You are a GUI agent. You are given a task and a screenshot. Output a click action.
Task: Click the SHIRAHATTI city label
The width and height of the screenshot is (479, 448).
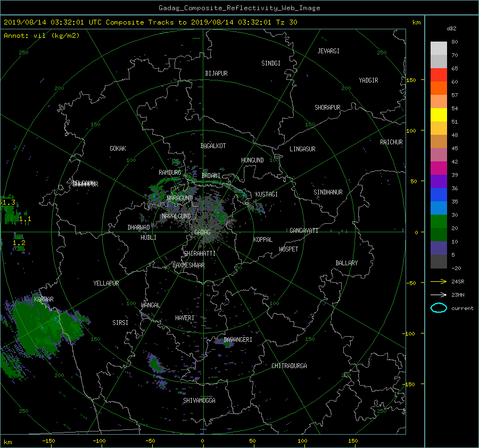(x=200, y=254)
